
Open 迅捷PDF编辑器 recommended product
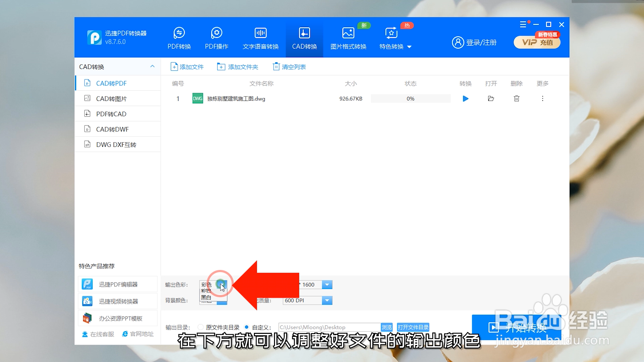coord(118,284)
